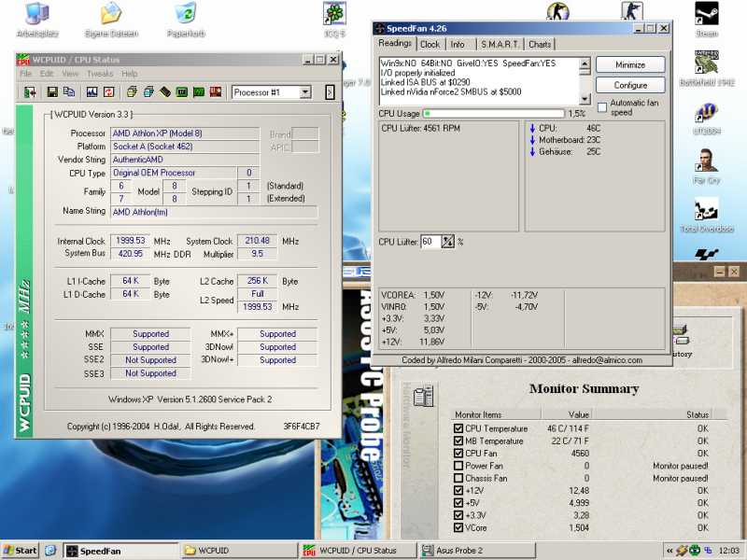Enable Automatic fan speed checkbox
The image size is (747, 560).
pyautogui.click(x=602, y=107)
